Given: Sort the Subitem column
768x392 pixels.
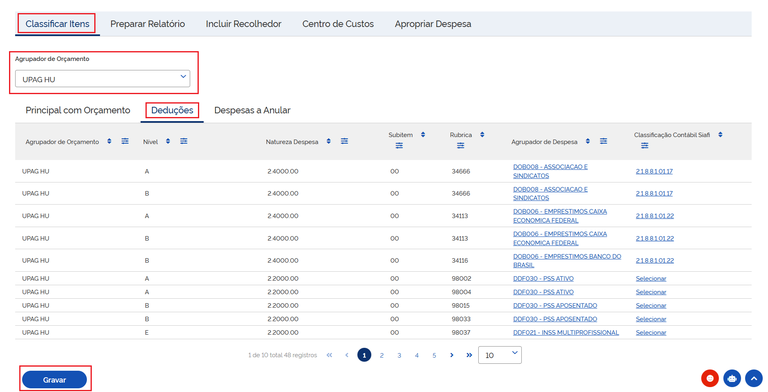Looking at the screenshot, I should [423, 134].
